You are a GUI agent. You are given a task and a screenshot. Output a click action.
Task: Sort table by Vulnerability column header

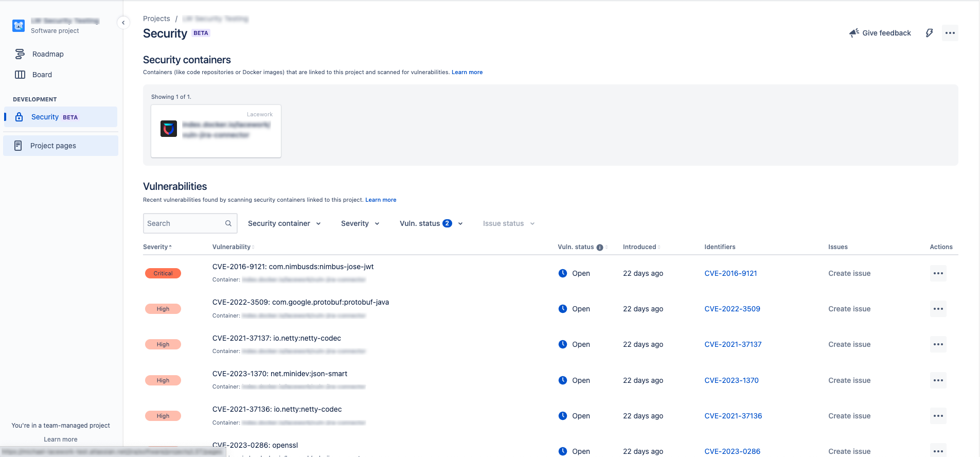point(233,247)
